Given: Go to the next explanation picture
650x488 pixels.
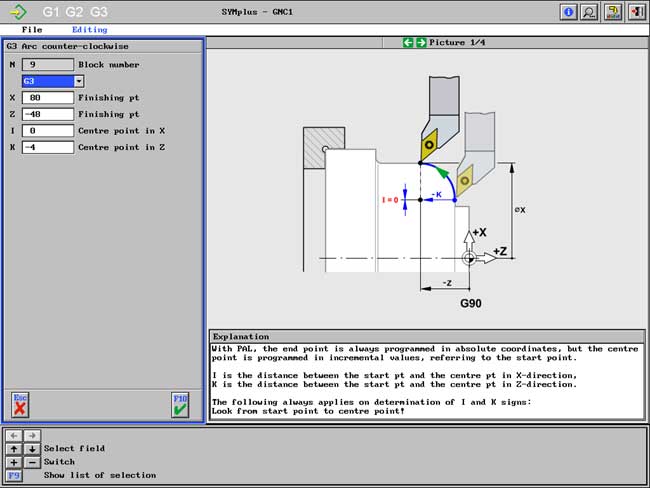Looking at the screenshot, I should click(421, 43).
